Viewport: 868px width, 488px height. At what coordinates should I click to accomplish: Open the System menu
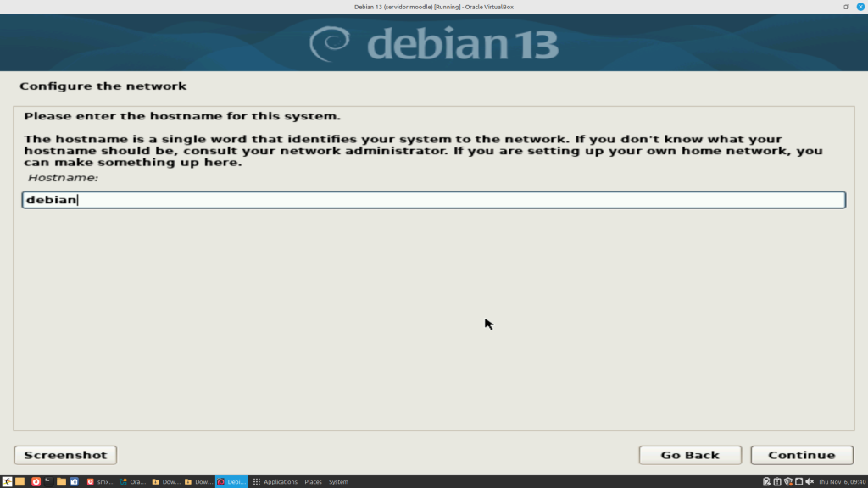(338, 481)
